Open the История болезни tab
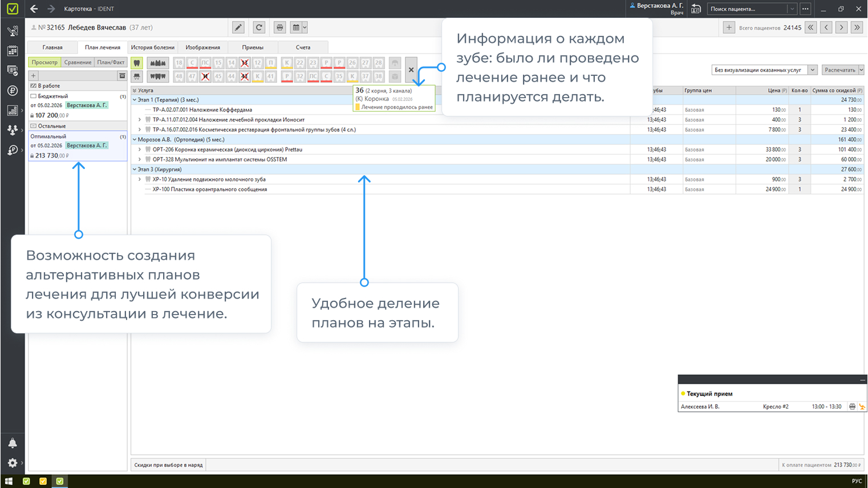Image resolution: width=868 pixels, height=488 pixels. [153, 47]
